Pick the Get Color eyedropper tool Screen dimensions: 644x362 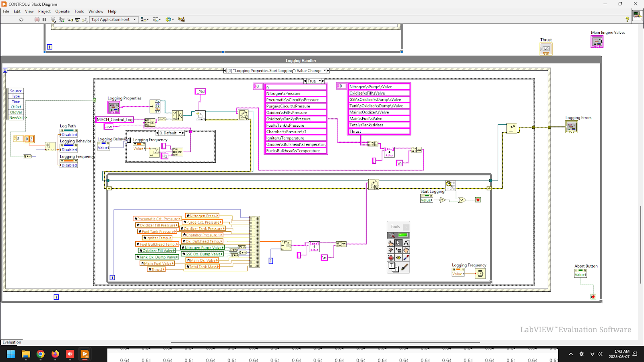pos(406,257)
